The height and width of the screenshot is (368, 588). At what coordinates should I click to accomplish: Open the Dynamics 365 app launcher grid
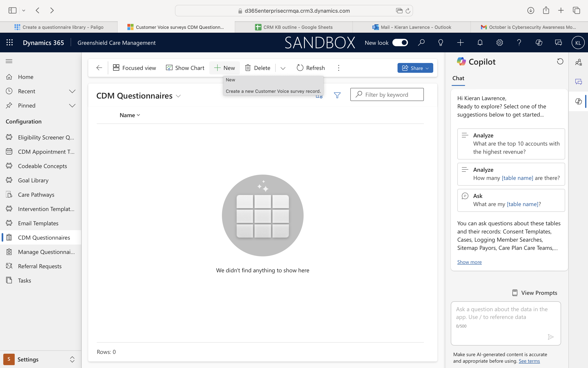[x=9, y=43]
